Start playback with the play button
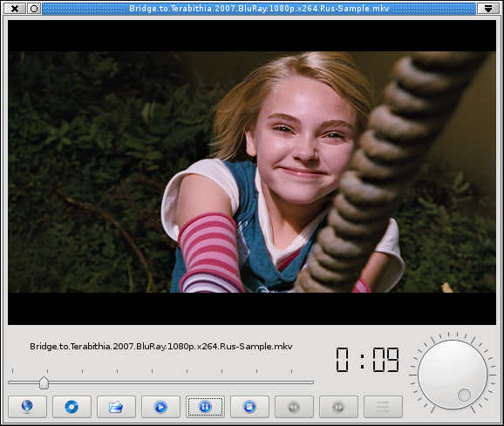This screenshot has height=426, width=504. (x=160, y=407)
